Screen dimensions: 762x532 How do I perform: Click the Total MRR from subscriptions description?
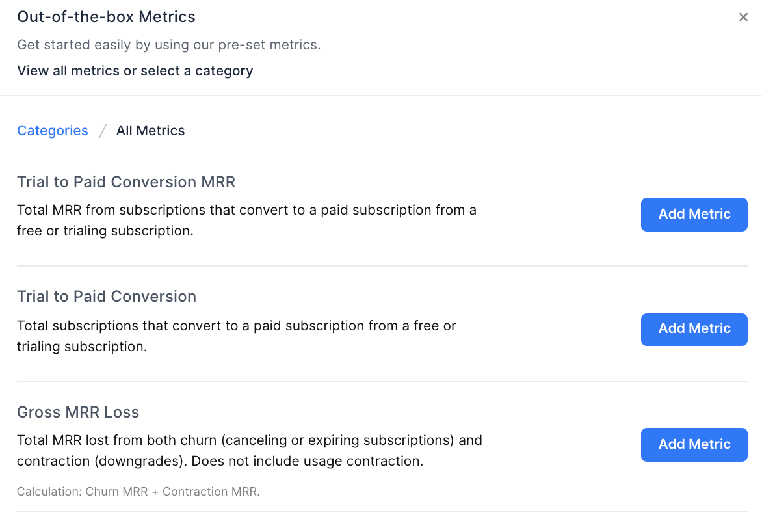coord(246,220)
